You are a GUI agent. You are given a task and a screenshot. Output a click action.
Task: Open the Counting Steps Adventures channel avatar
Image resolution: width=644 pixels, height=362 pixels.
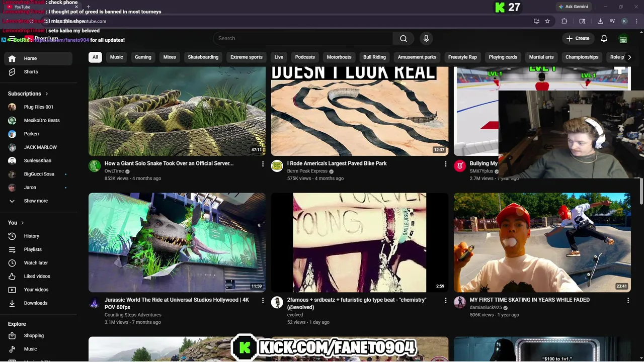point(95,303)
